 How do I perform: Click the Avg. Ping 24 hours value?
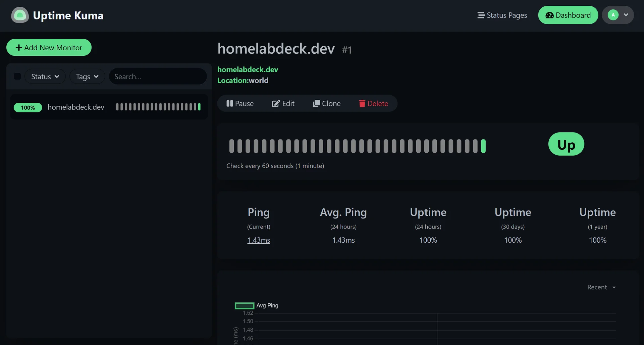pos(343,240)
